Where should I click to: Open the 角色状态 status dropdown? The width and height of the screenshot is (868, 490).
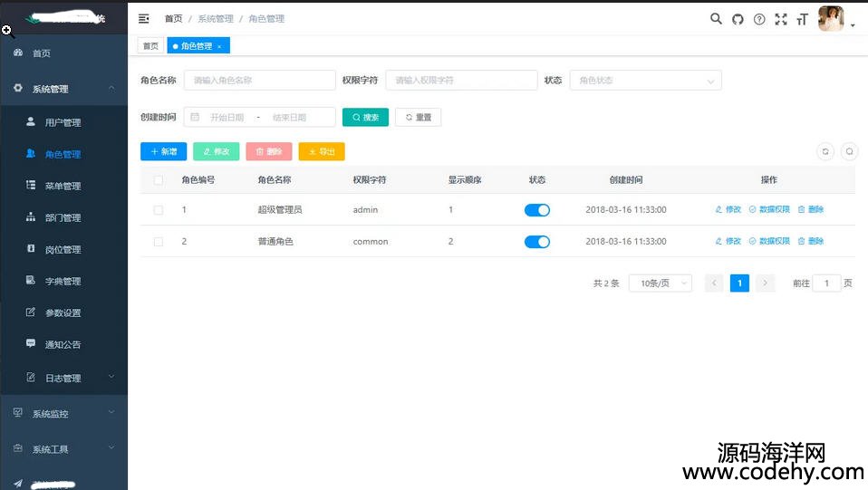[645, 81]
